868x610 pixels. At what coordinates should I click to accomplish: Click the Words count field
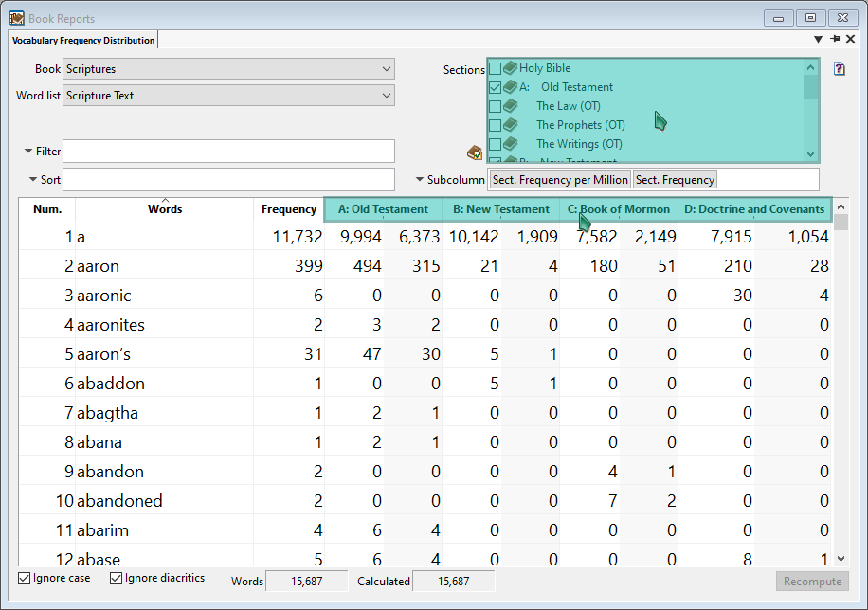coord(307,582)
